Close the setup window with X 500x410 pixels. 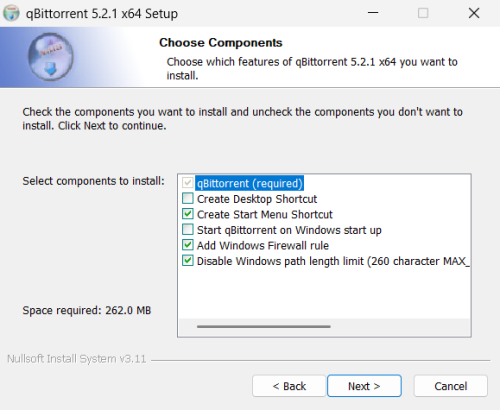tap(474, 13)
